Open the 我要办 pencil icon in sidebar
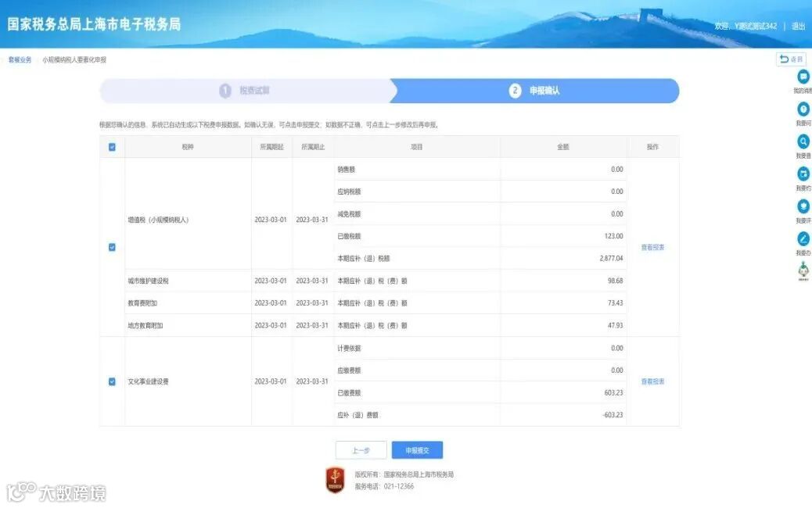This screenshot has width=812, height=508. pos(803,239)
